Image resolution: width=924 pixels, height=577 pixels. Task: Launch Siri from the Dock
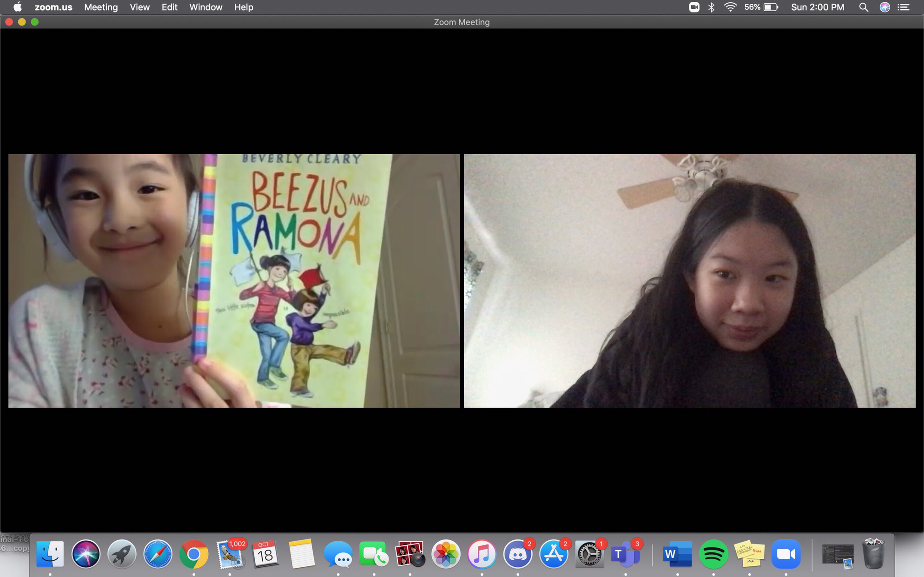pyautogui.click(x=86, y=554)
